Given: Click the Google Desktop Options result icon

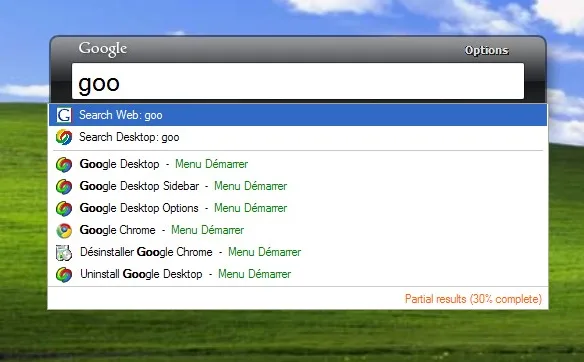Looking at the screenshot, I should (64, 208).
